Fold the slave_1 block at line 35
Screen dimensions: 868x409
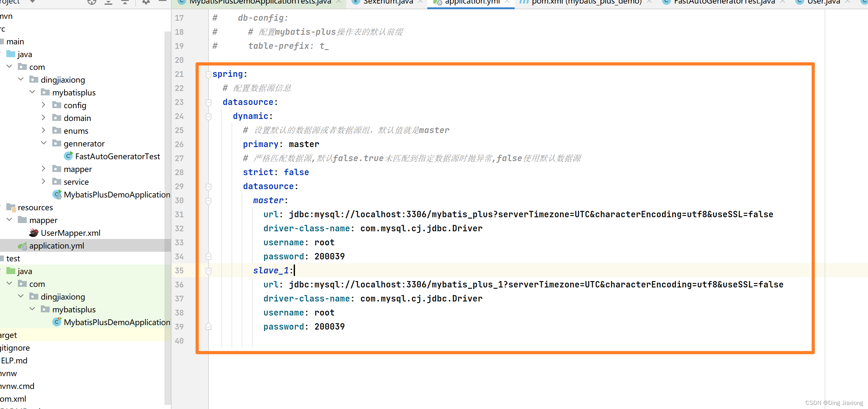(x=209, y=271)
